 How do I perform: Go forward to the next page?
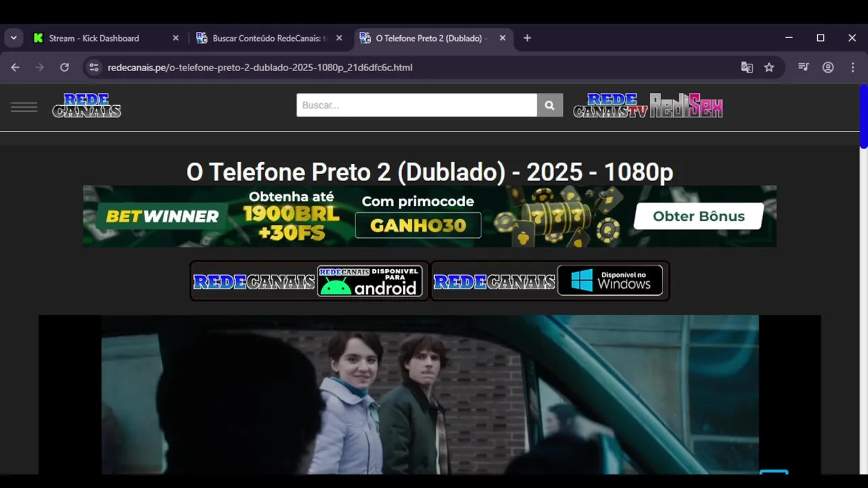coord(39,67)
